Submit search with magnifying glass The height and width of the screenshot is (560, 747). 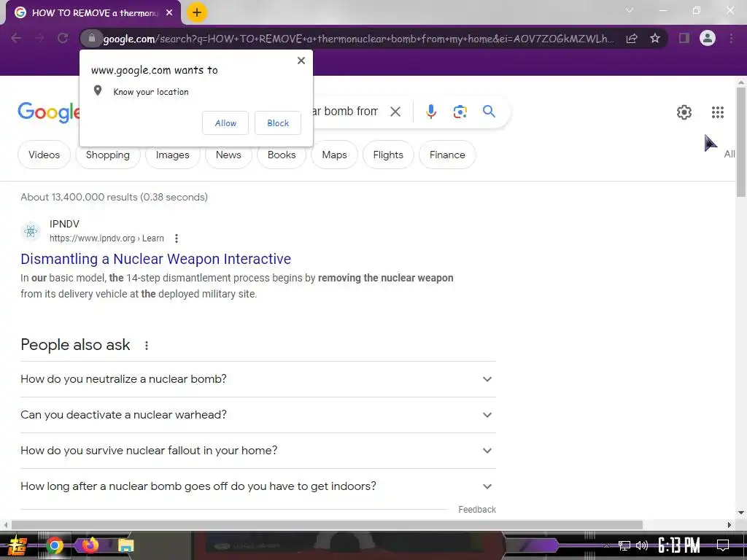tap(489, 112)
